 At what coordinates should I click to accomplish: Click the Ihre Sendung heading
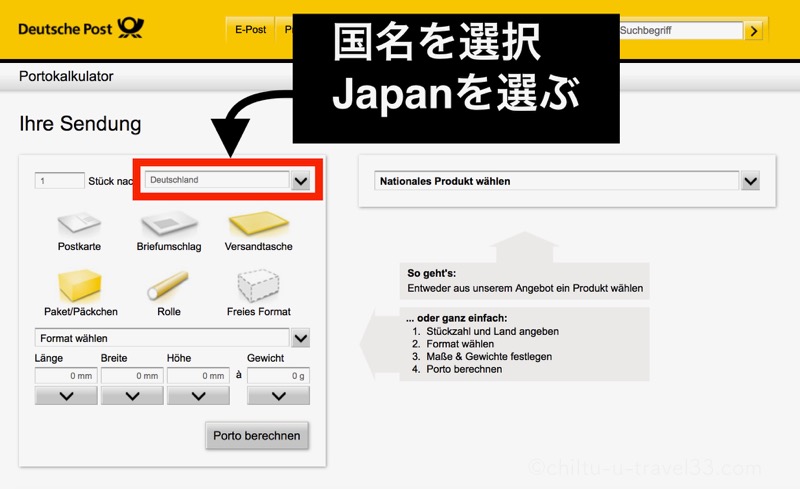click(80, 124)
